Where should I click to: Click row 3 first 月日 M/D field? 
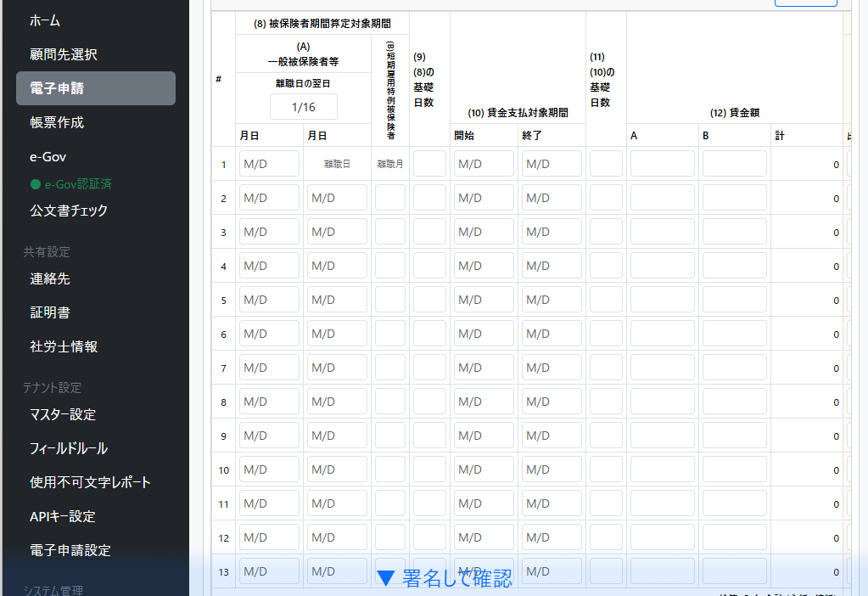tap(269, 232)
